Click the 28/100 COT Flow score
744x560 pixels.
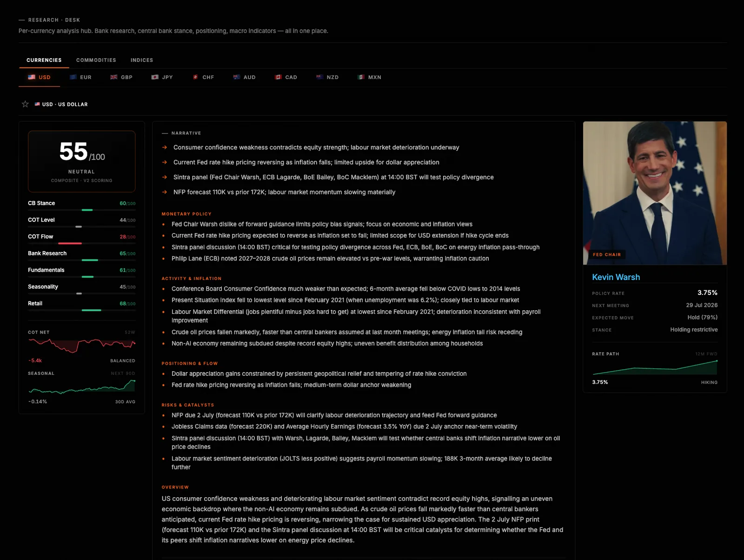pos(127,237)
